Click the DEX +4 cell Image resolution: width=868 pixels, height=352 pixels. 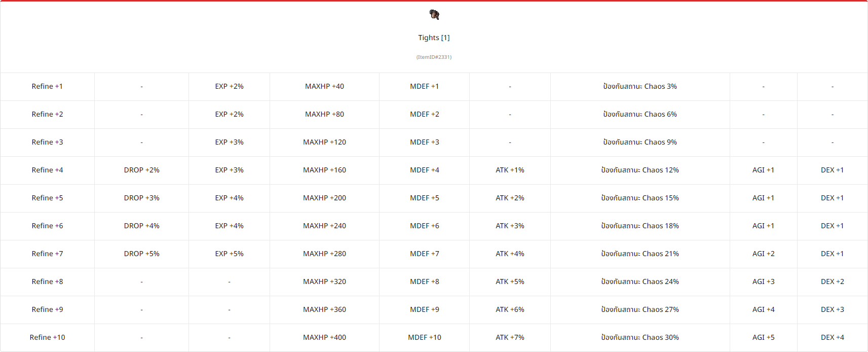(x=832, y=337)
